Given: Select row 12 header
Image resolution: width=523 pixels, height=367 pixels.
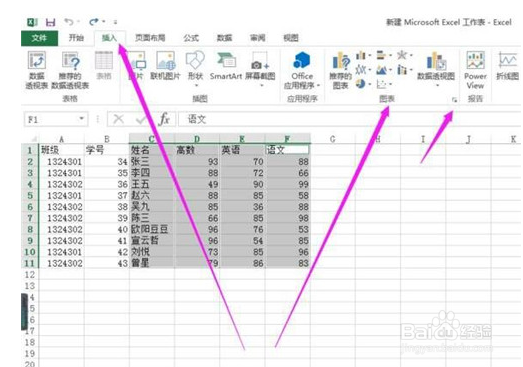Looking at the screenshot, I should point(30,275).
